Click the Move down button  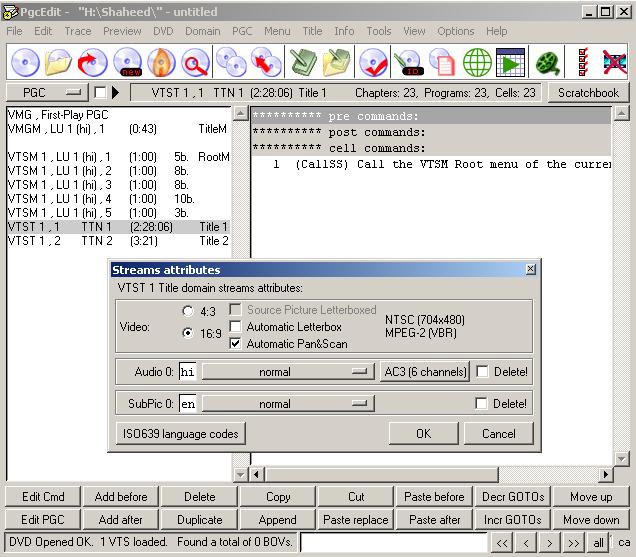tap(591, 520)
